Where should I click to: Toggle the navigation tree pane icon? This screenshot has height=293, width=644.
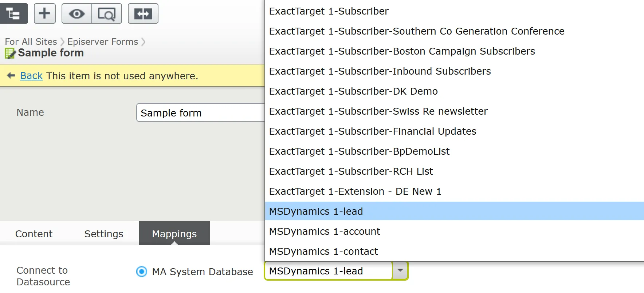[x=14, y=13]
